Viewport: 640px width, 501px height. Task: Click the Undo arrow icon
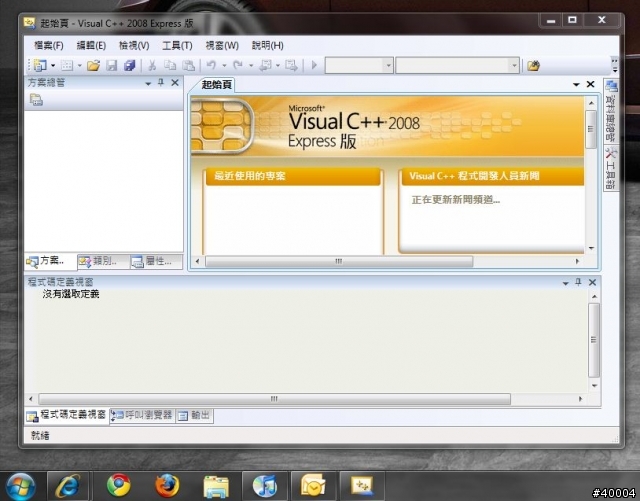[x=211, y=65]
